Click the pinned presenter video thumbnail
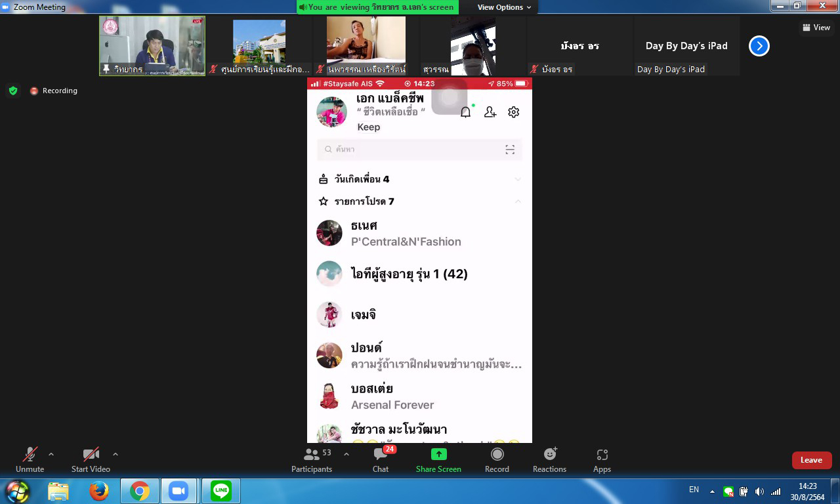 152,45
